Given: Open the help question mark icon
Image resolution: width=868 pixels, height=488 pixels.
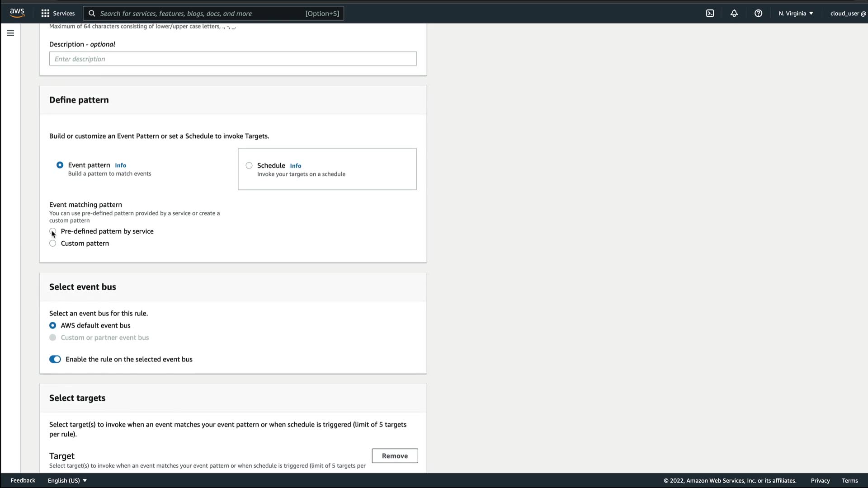Looking at the screenshot, I should click(x=758, y=13).
